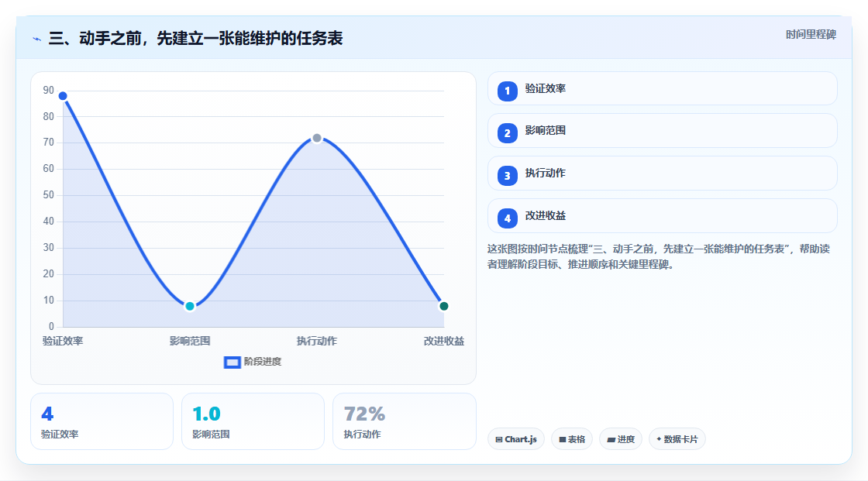Click the 阶段进度 legend label text
Viewport: 868px width, 481px height.
tap(263, 362)
